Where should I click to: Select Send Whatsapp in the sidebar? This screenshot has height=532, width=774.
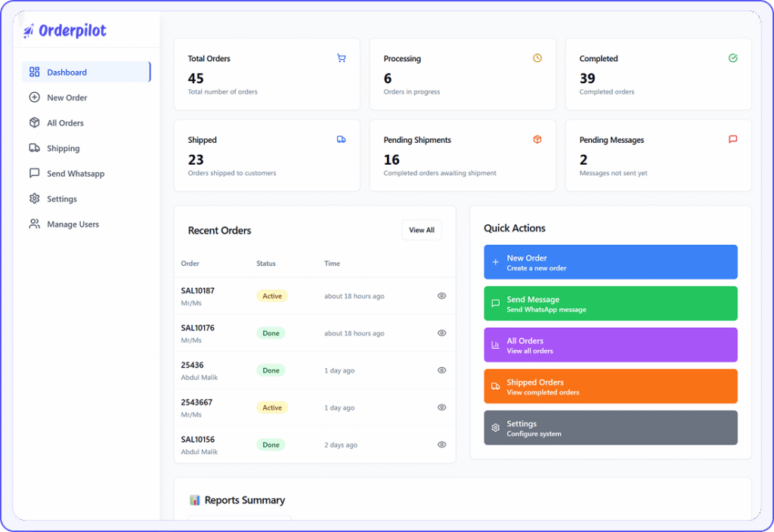[x=76, y=174]
